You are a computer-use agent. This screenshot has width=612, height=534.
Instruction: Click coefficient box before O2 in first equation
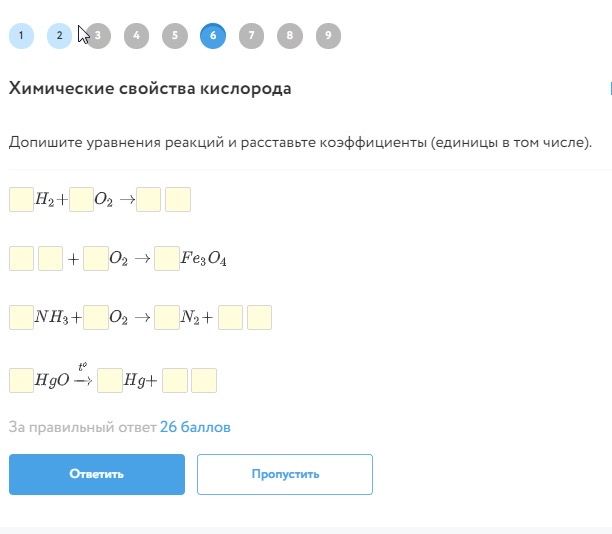(x=82, y=200)
